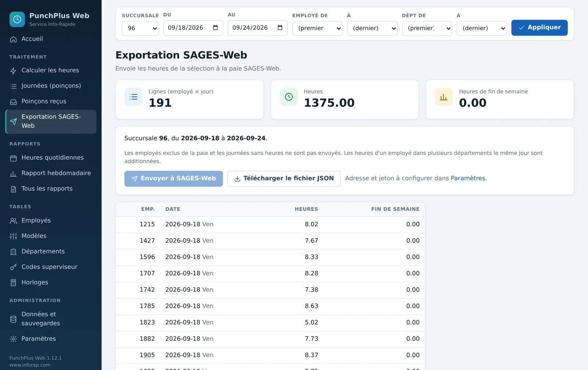Click the Appliquer button

pyautogui.click(x=539, y=28)
